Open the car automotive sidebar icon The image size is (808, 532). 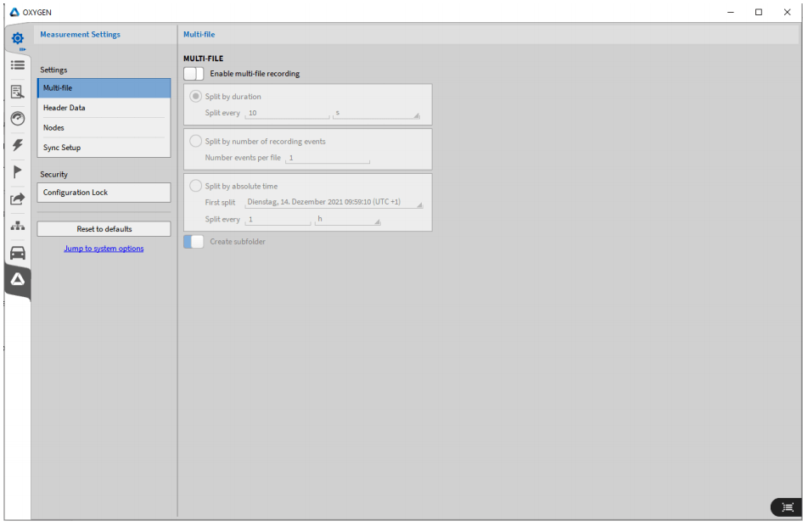point(17,253)
